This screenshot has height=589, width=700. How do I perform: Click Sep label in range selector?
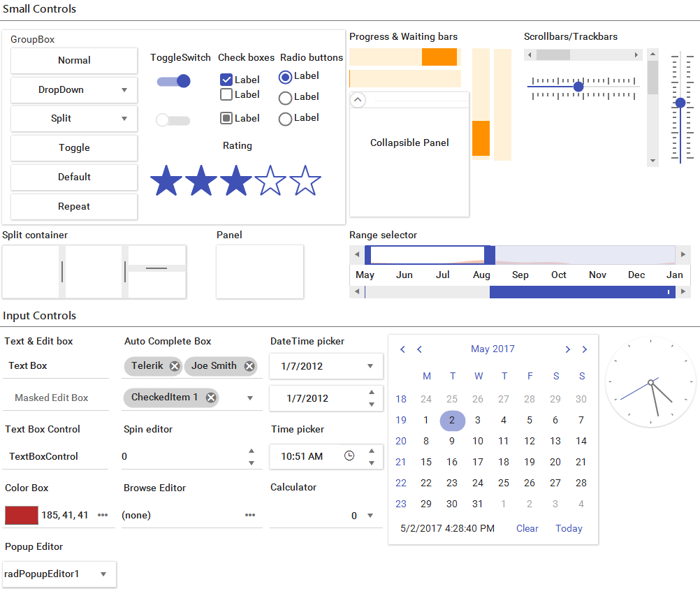pyautogui.click(x=520, y=275)
